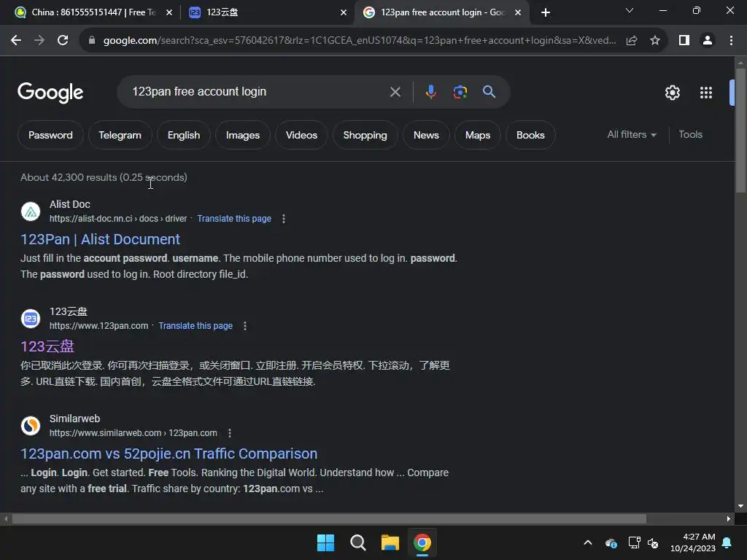Image resolution: width=747 pixels, height=560 pixels.
Task: Open Chrome three-dot menu
Action: pos(731,41)
